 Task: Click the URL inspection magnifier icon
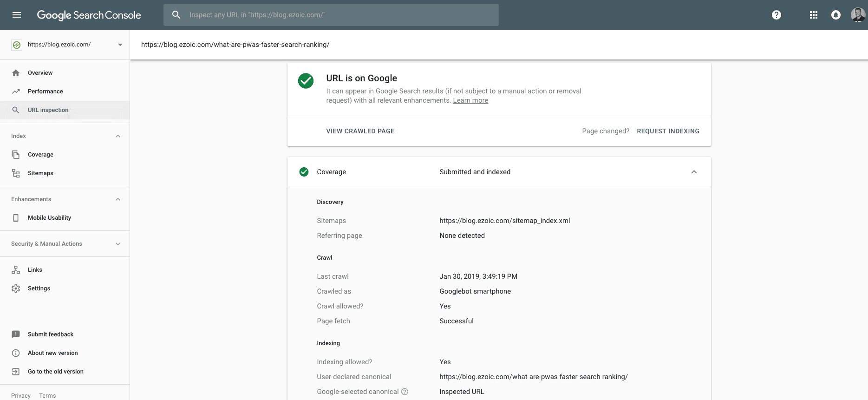[x=16, y=110]
